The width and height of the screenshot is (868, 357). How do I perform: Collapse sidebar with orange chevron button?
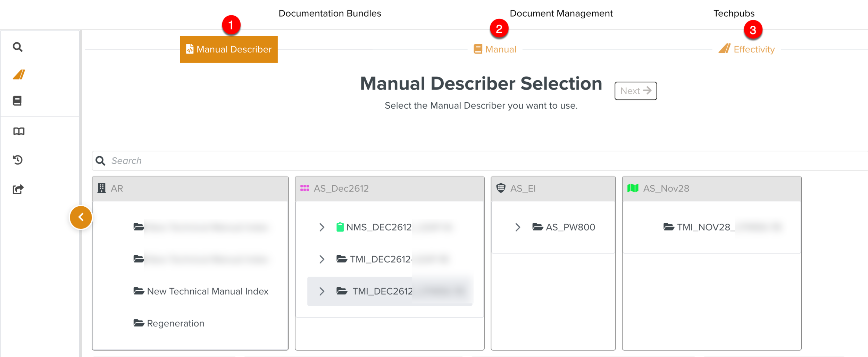pos(81,217)
